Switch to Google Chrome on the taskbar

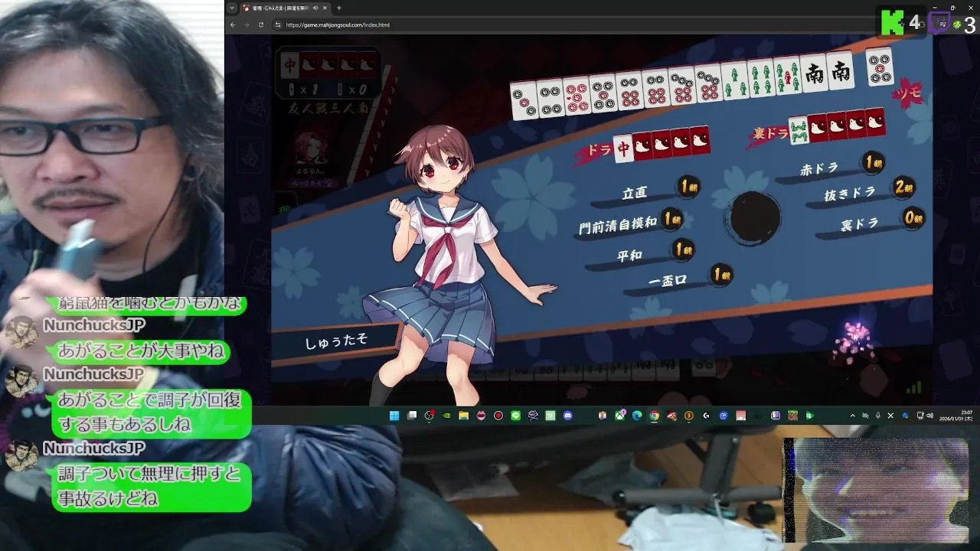point(654,416)
